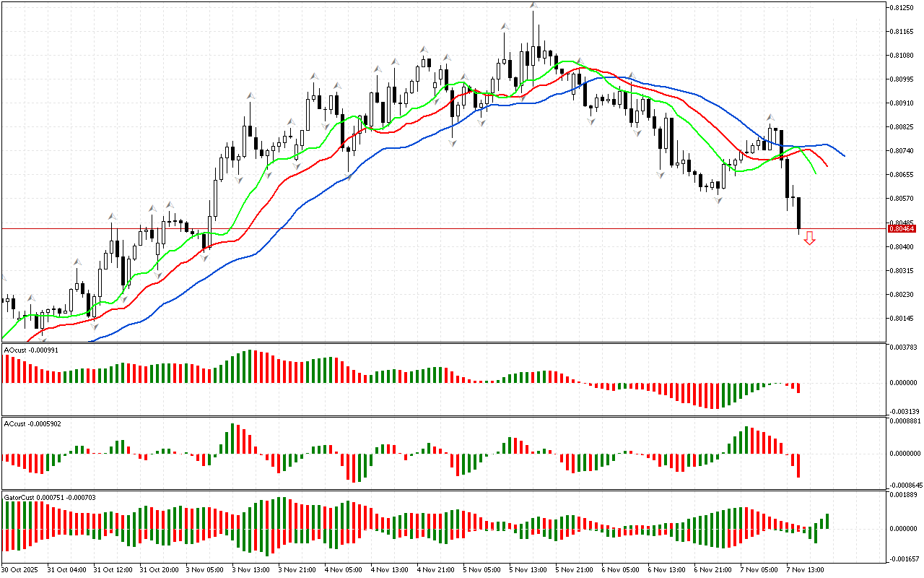
Task: Click the 0.81250 price scale label
Action: (x=902, y=7)
